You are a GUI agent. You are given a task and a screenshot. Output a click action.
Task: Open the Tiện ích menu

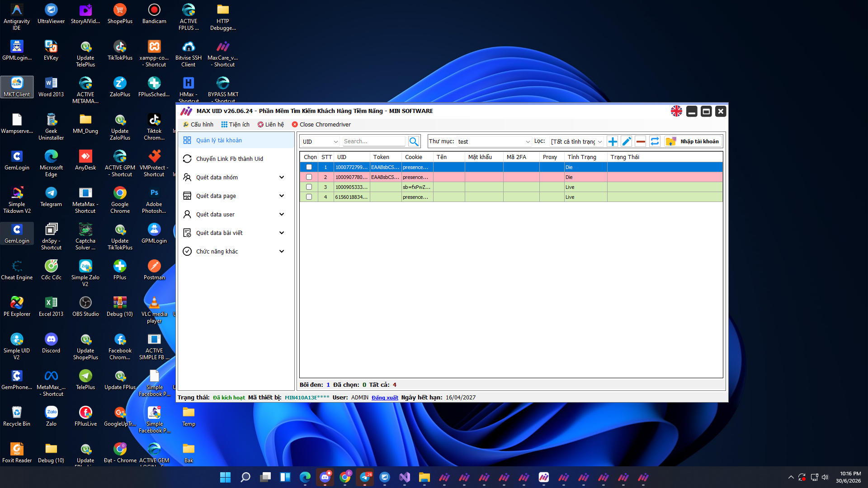[x=236, y=124]
